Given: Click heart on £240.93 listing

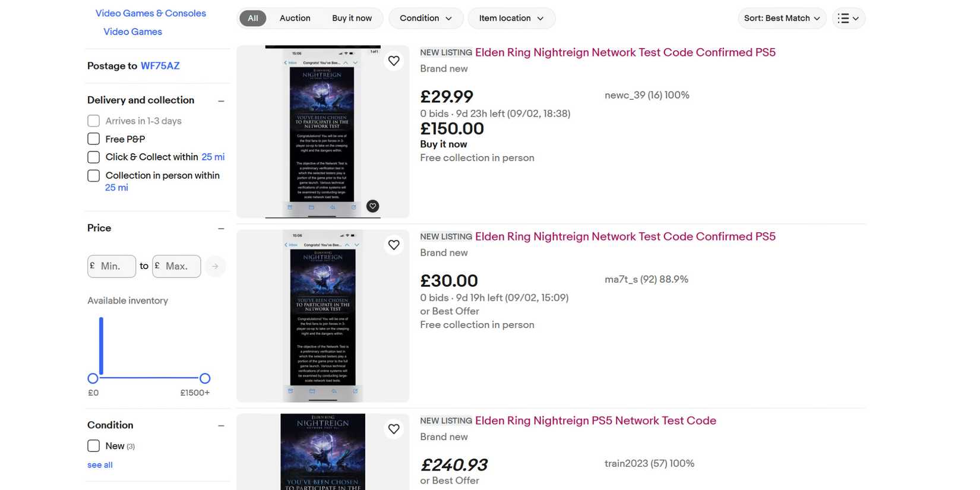Looking at the screenshot, I should (394, 429).
